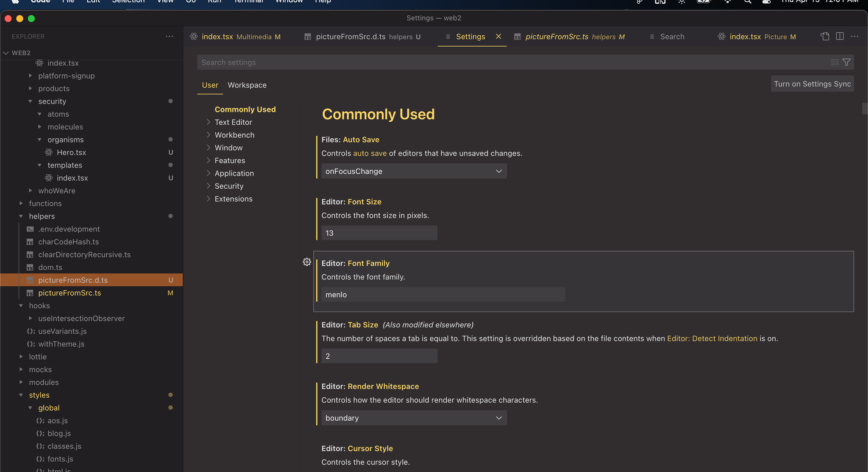The height and width of the screenshot is (472, 868).
Task: Expand Extensions settings category
Action: (208, 198)
